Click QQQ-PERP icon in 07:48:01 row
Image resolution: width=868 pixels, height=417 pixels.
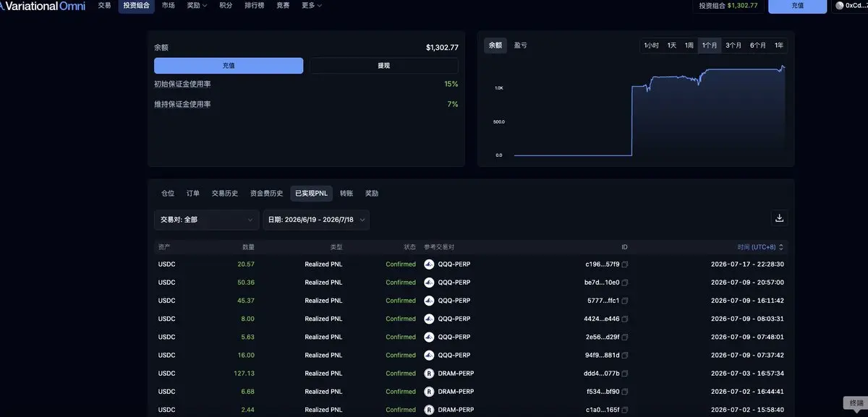coord(429,337)
